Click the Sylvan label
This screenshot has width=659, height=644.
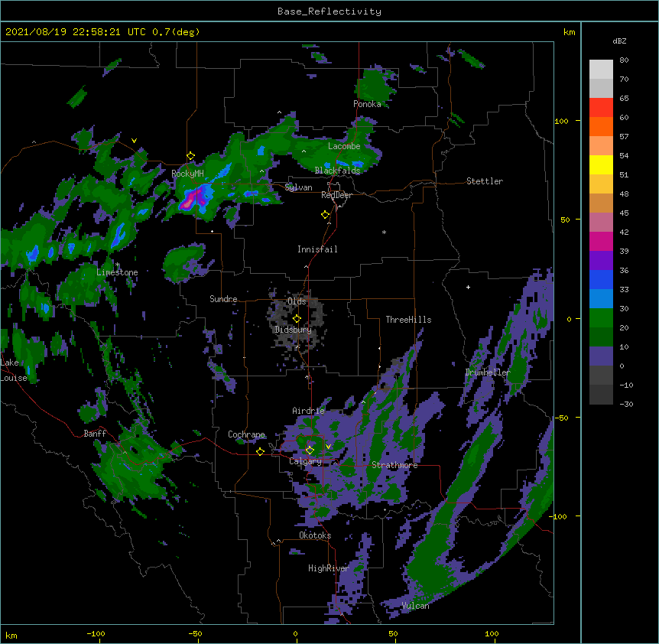point(298,187)
